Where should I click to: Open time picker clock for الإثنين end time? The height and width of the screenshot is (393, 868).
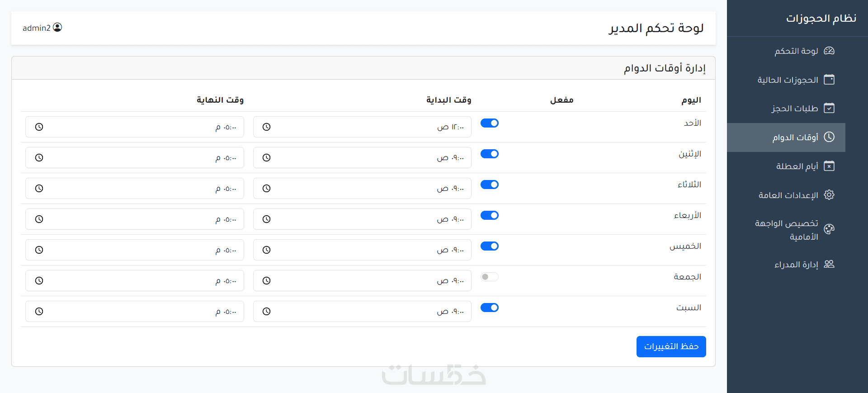39,158
